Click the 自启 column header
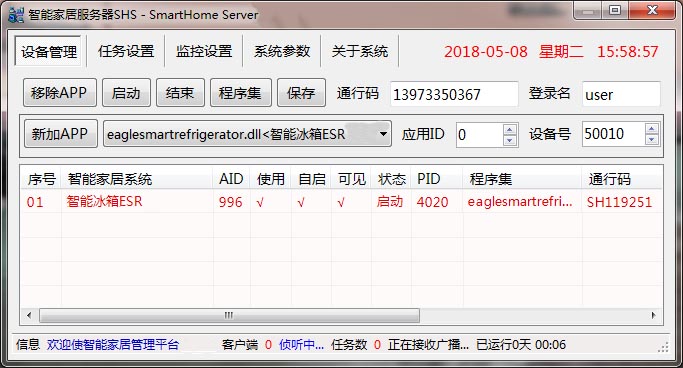Screen dimensions: 683x368 pyautogui.click(x=311, y=179)
